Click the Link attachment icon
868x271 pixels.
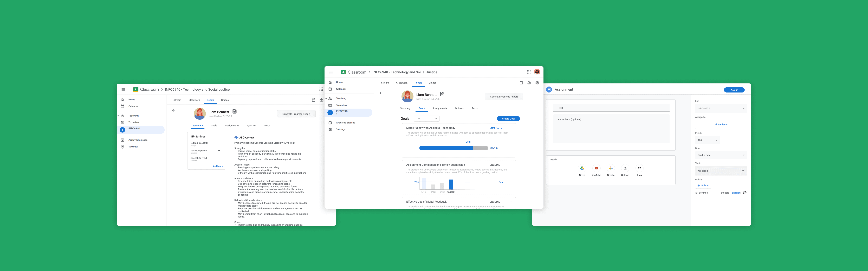(640, 168)
